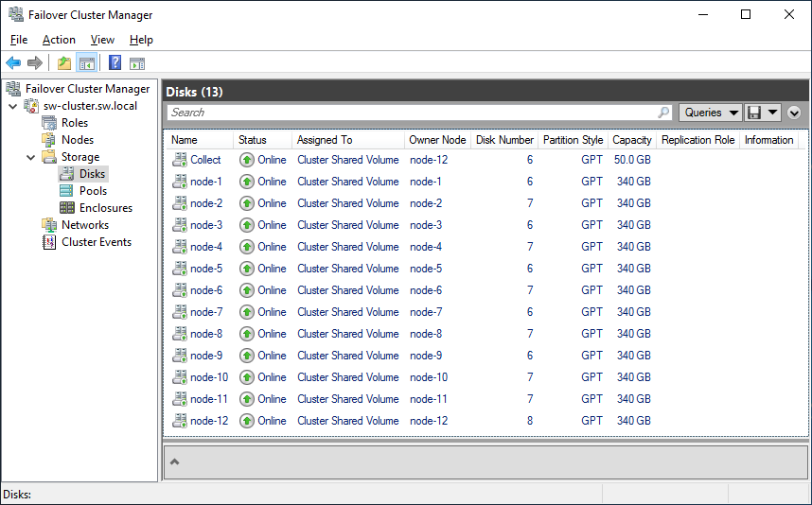Click the Storage folder icon in the tree
This screenshot has width=812, height=505.
49,157
